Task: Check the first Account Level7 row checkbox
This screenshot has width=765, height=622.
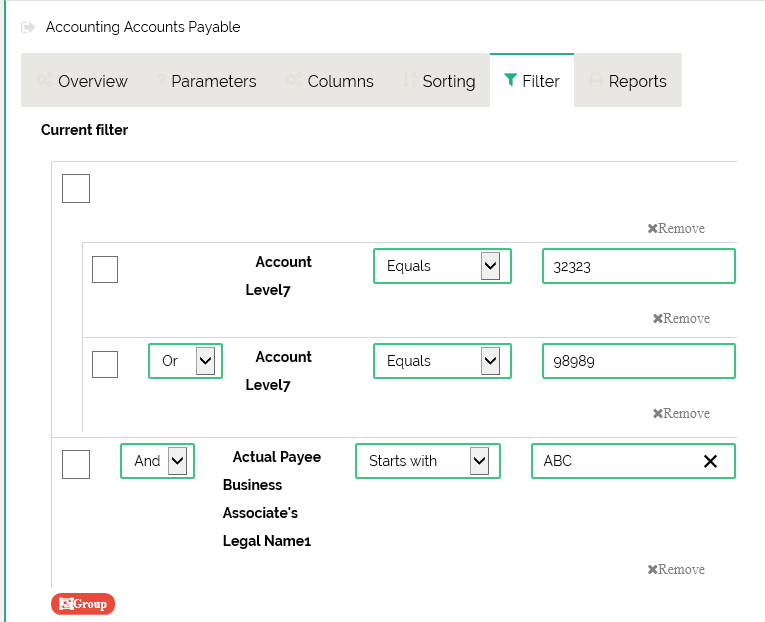Action: pos(105,270)
